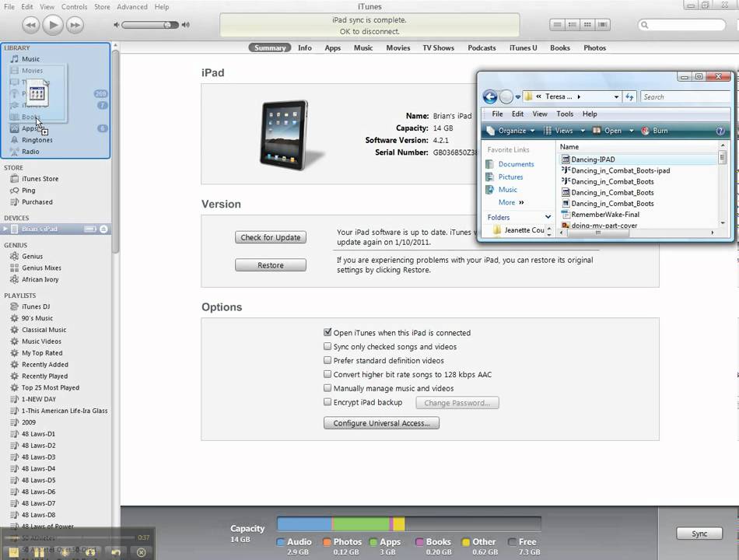Enable Convert higher bit rate songs to AAC
Viewport: 739px width, 560px height.
(327, 374)
